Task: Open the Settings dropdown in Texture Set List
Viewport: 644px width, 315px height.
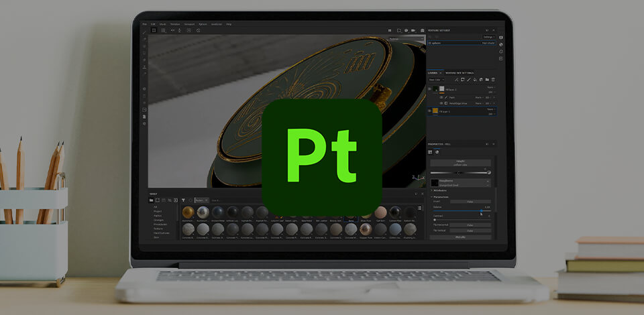Action: pyautogui.click(x=489, y=37)
